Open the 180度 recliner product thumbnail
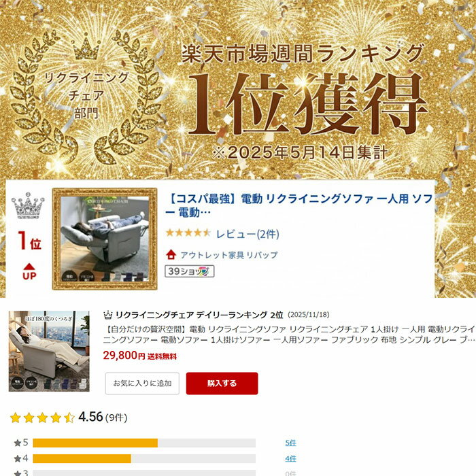 [49, 351]
